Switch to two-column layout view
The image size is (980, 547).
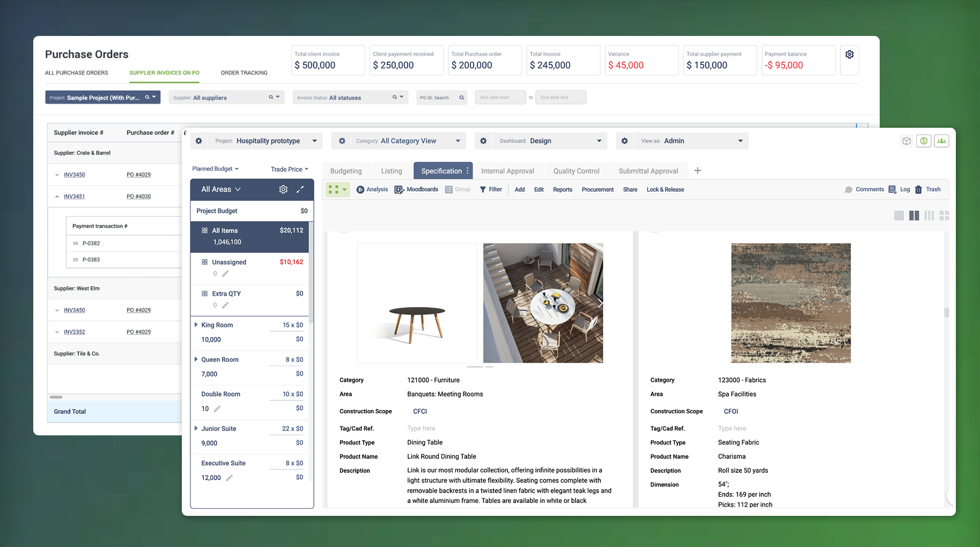click(914, 216)
